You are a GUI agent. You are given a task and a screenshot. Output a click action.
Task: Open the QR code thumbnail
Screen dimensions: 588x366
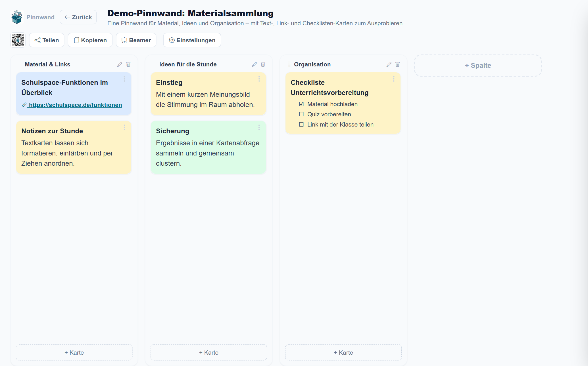pos(18,40)
